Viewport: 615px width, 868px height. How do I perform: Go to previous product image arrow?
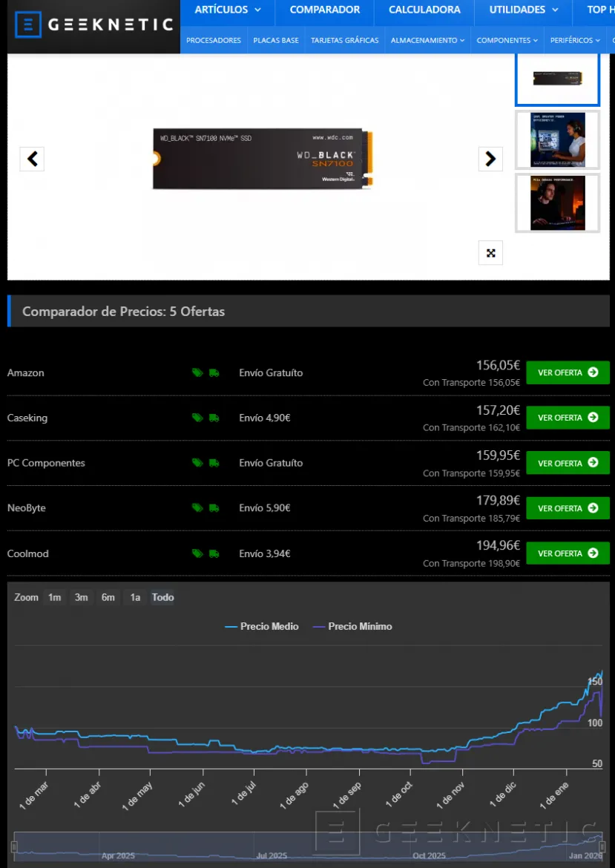pyautogui.click(x=32, y=159)
